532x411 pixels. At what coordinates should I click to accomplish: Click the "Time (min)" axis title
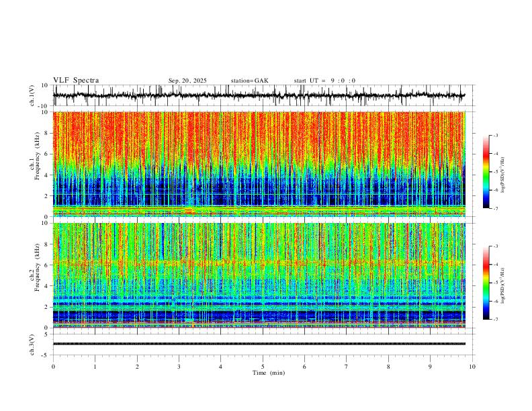tap(269, 373)
